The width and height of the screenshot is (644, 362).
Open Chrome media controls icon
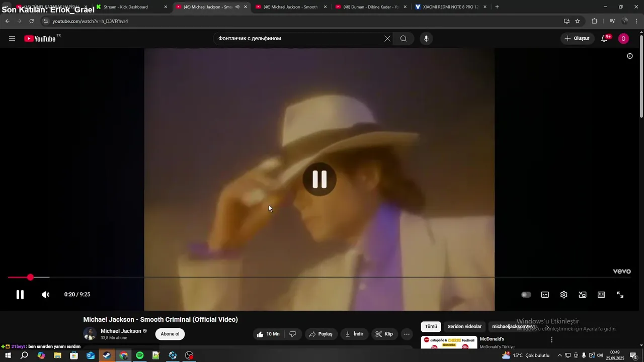click(x=612, y=21)
